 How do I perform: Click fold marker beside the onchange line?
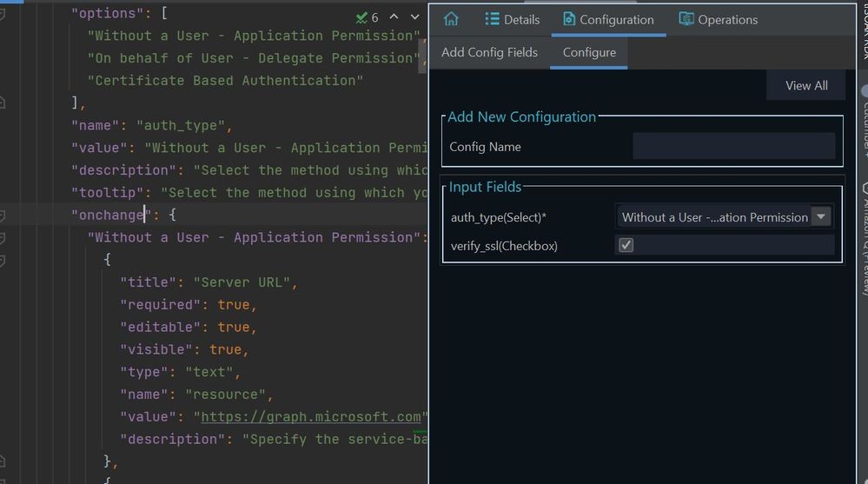tap(3, 215)
